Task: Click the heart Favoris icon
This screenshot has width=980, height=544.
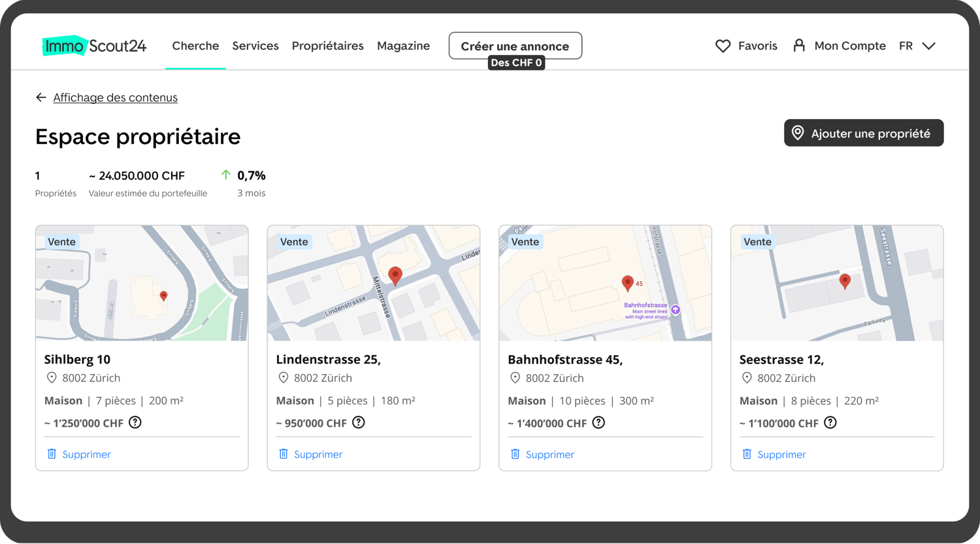Action: (x=723, y=46)
